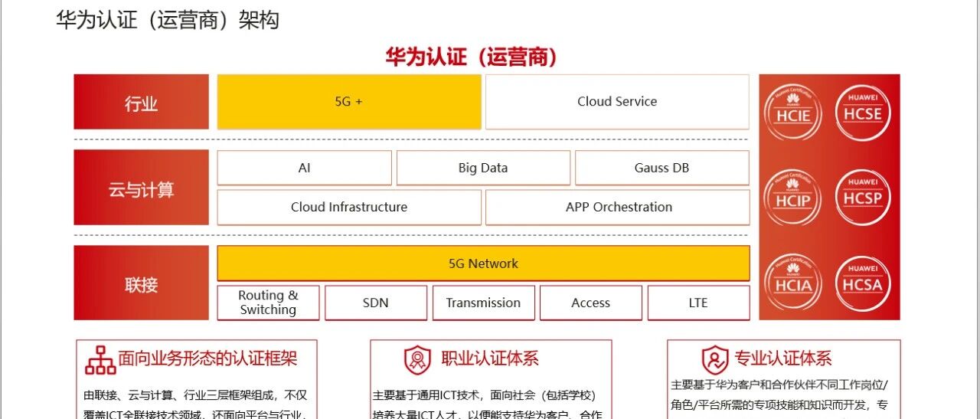Choose the Transmission box
Screen dimensions: 980x419
(x=483, y=303)
